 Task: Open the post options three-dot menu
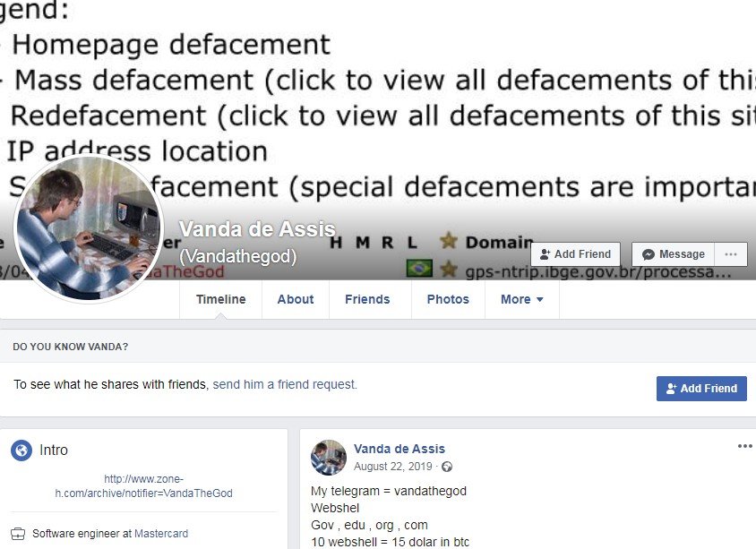click(x=745, y=446)
